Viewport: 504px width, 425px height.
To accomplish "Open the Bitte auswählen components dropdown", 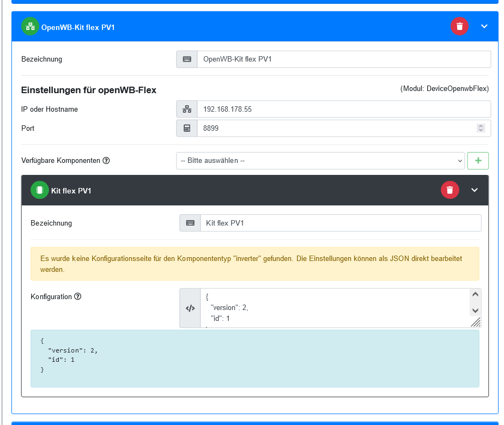I will click(x=320, y=161).
